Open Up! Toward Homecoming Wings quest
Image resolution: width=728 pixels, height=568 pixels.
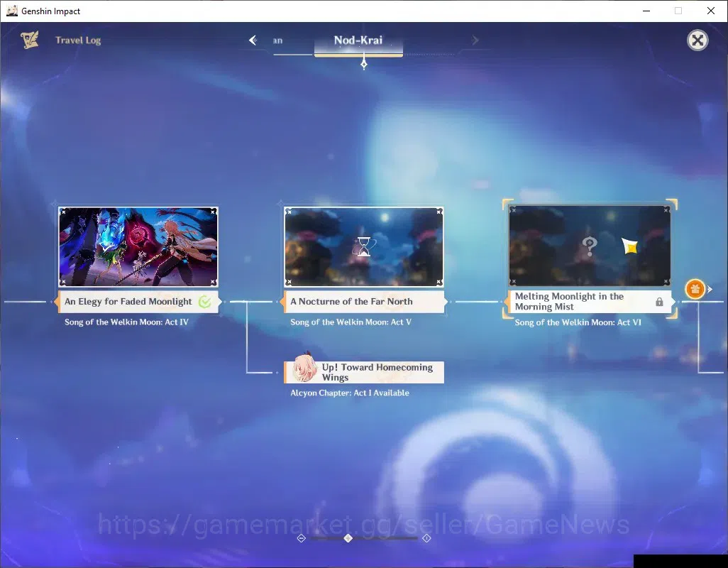pyautogui.click(x=364, y=373)
